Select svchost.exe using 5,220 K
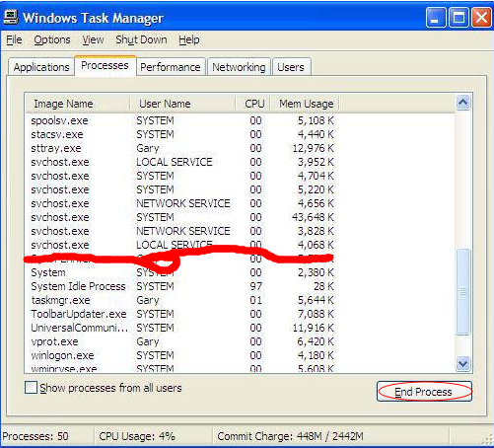 182,189
